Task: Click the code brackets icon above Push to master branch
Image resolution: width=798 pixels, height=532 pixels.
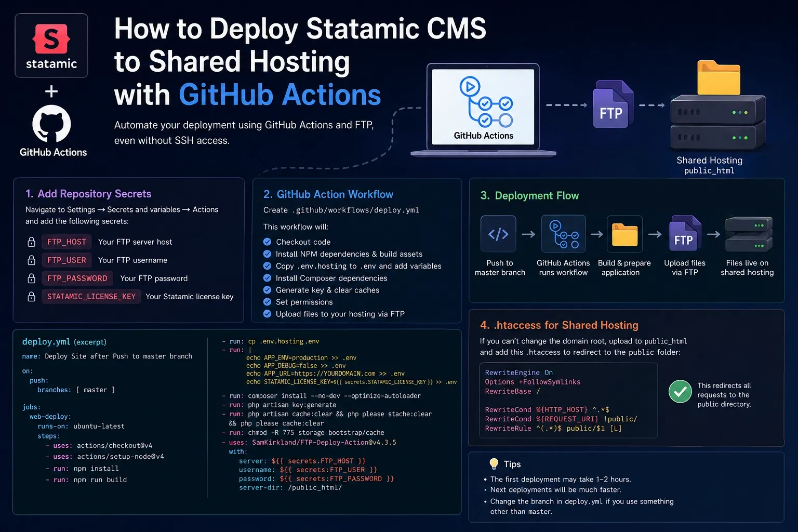Action: [498, 234]
